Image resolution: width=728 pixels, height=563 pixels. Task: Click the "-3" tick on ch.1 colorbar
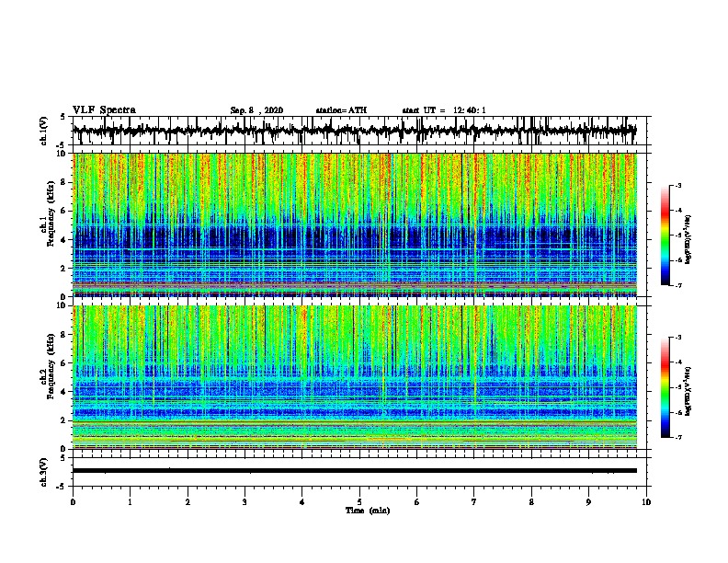click(x=677, y=185)
